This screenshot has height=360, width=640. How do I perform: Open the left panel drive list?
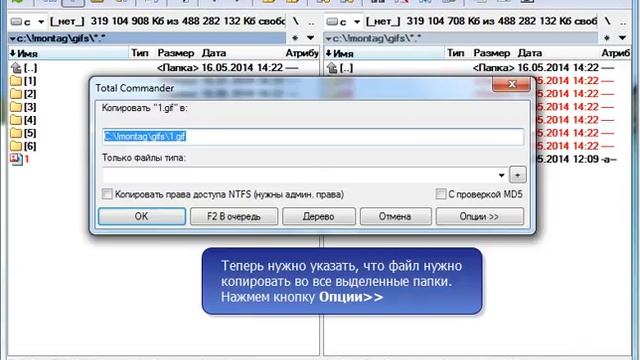(27, 22)
